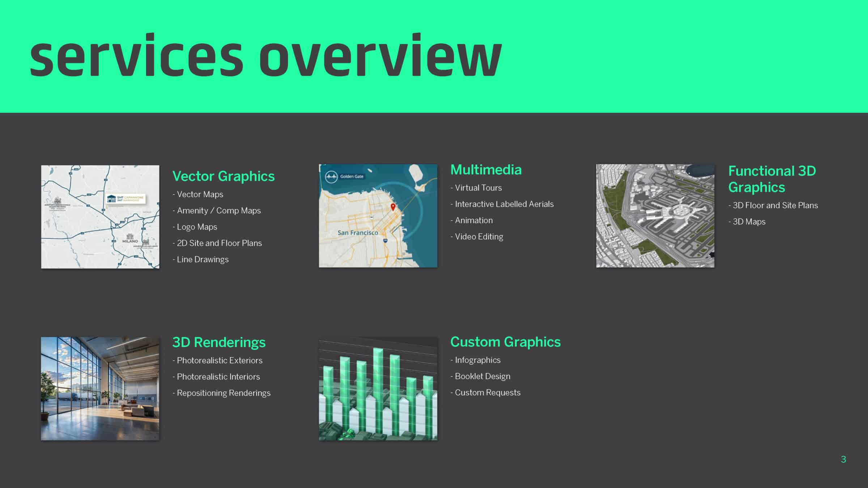Select the Booklet Design list item
The image size is (868, 488).
(482, 376)
